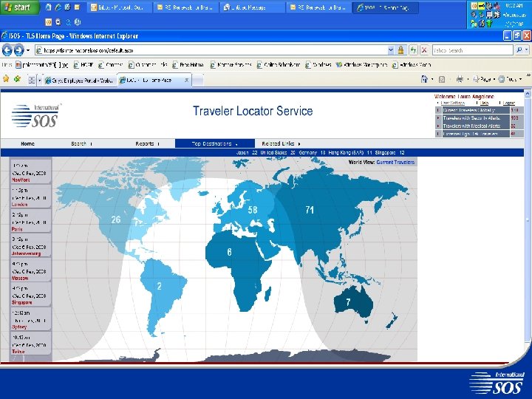Click the address bar URL field

[211, 50]
